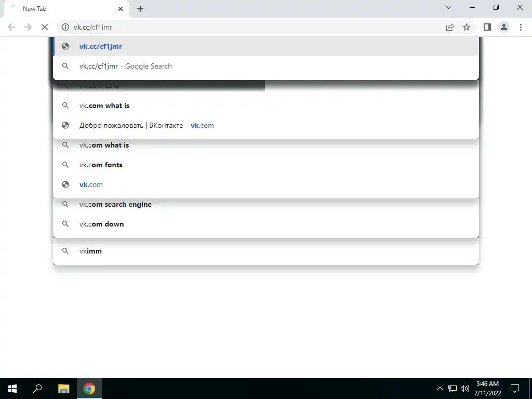Open a new tab with plus button

click(140, 9)
